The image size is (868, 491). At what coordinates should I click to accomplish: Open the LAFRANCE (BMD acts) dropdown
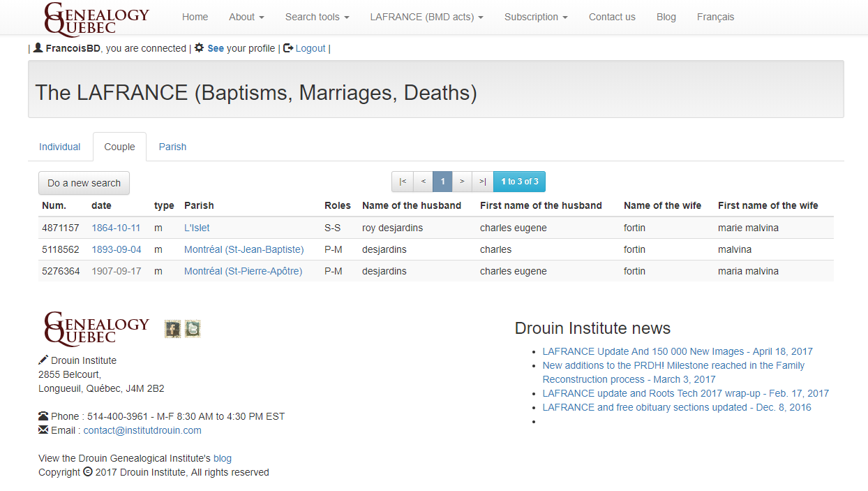[x=426, y=17]
